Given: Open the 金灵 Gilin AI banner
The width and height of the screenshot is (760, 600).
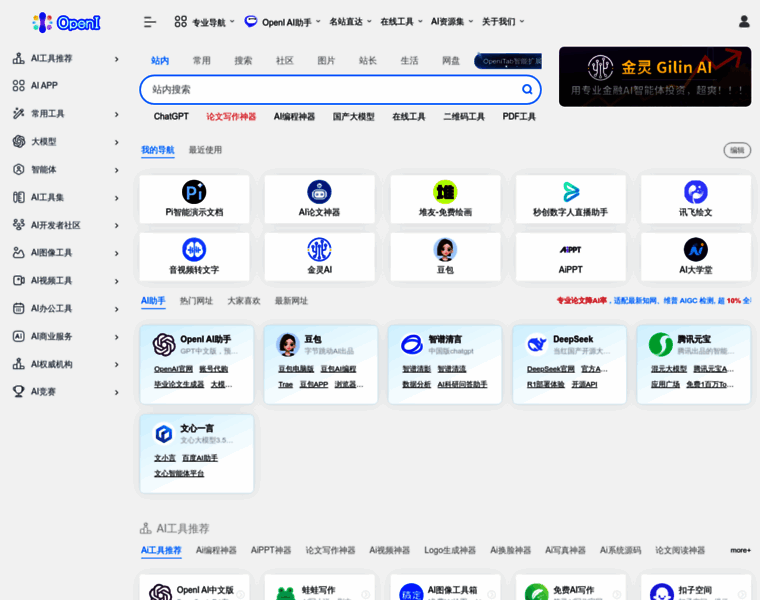Looking at the screenshot, I should pyautogui.click(x=655, y=77).
